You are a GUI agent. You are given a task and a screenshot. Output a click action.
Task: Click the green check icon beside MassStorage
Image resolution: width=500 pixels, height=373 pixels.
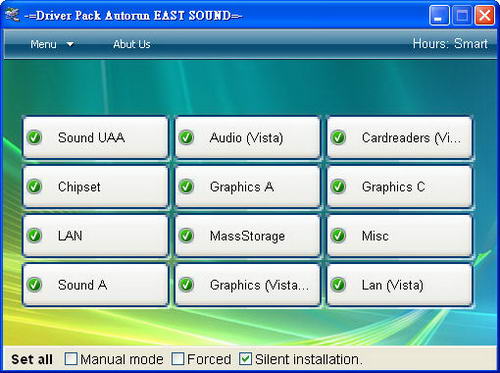coord(186,235)
